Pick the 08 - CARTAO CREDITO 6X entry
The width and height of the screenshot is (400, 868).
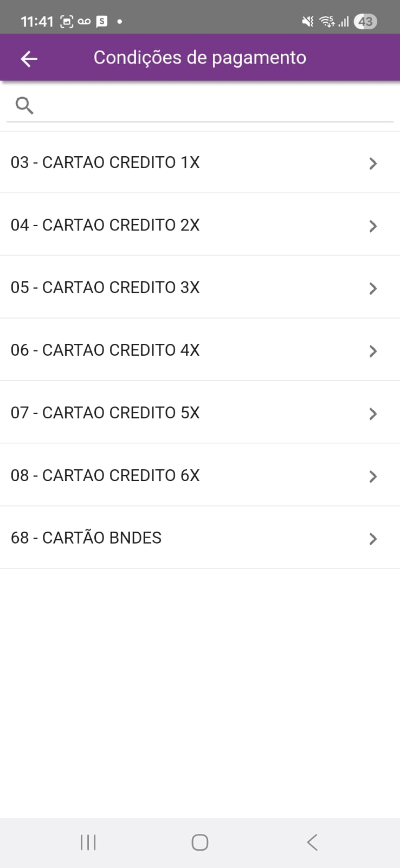[105, 476]
